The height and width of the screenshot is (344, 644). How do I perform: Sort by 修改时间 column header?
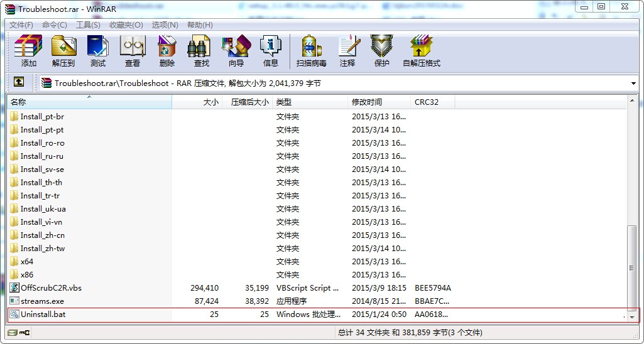coord(379,102)
